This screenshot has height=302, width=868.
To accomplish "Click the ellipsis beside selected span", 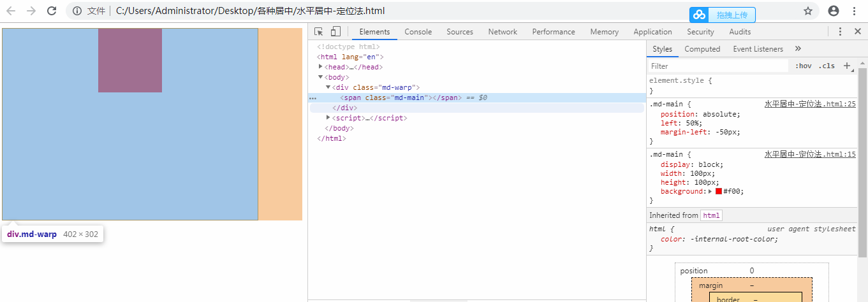I will (313, 98).
